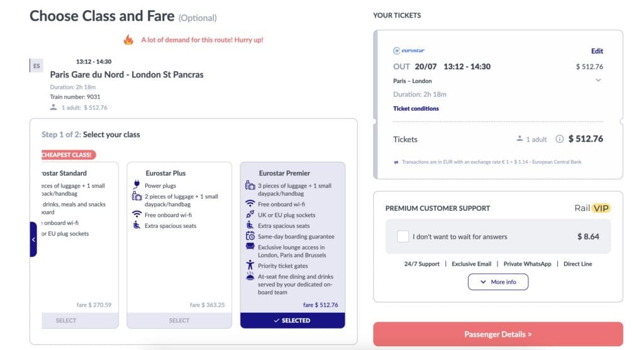Open the More info dropdown
This screenshot has height=350, width=644.
(498, 282)
